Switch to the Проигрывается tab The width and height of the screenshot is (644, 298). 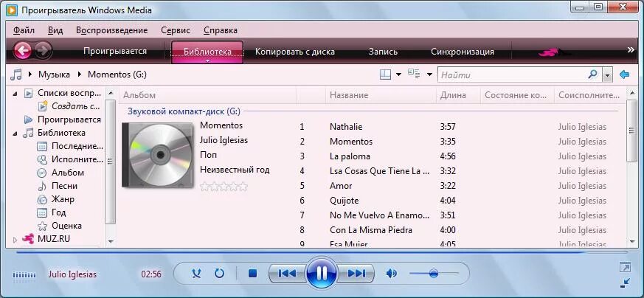click(115, 52)
